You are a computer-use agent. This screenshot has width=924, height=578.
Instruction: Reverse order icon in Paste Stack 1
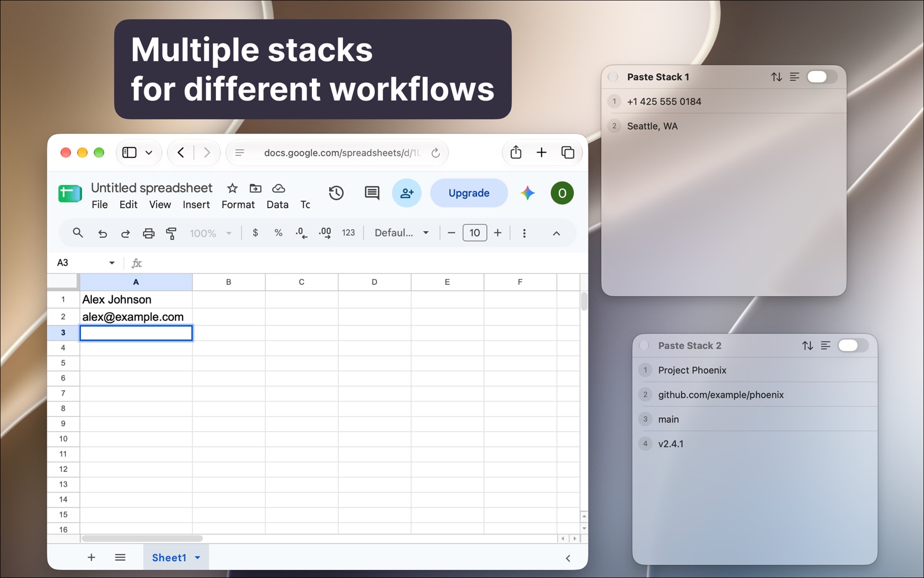[x=777, y=77]
